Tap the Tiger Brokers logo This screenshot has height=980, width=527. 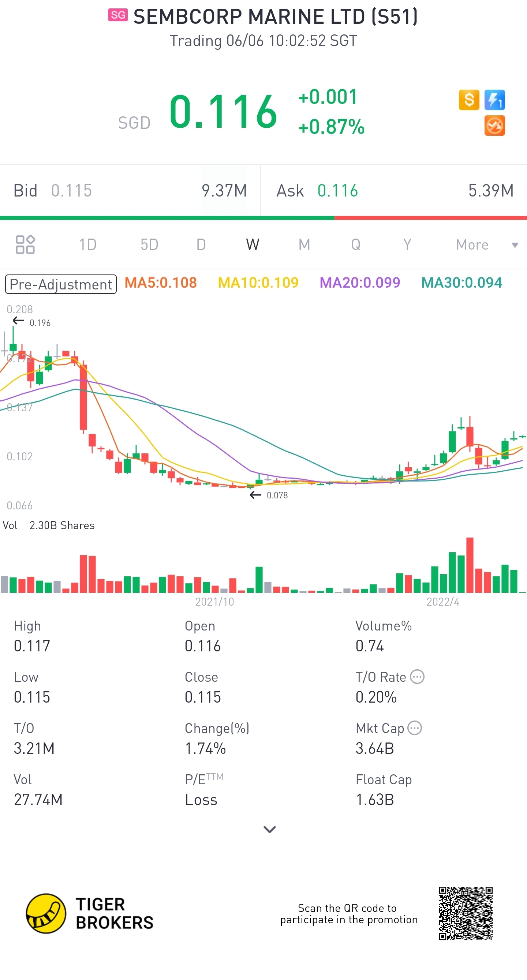[x=90, y=913]
